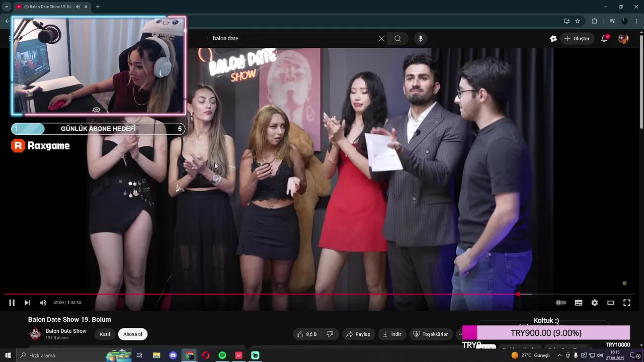Open Opera browser from taskbar
644x362 pixels.
click(206, 355)
